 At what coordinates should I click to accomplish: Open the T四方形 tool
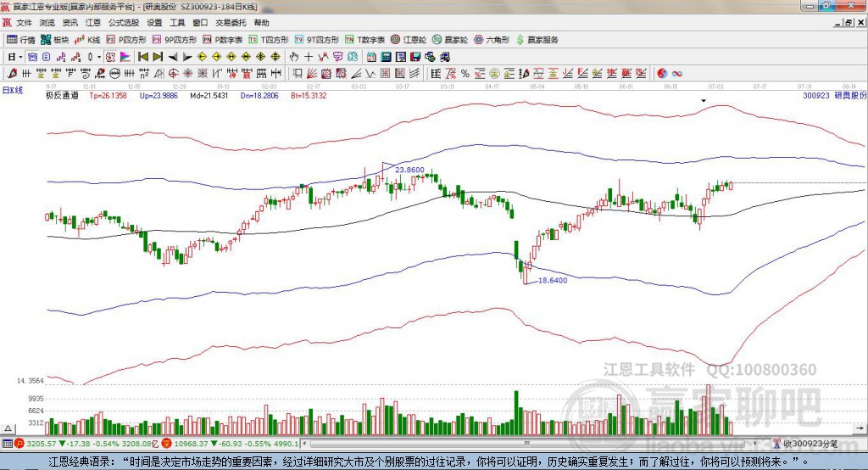269,40
